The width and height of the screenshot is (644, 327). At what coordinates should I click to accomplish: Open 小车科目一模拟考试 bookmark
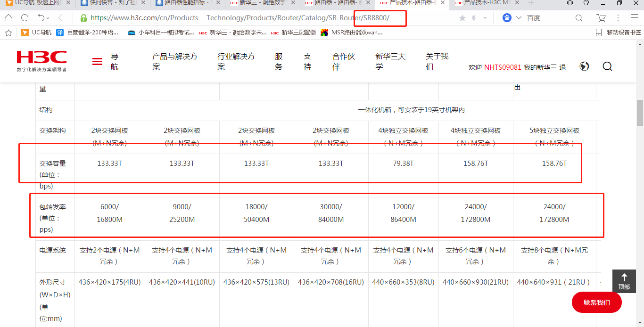(x=161, y=33)
